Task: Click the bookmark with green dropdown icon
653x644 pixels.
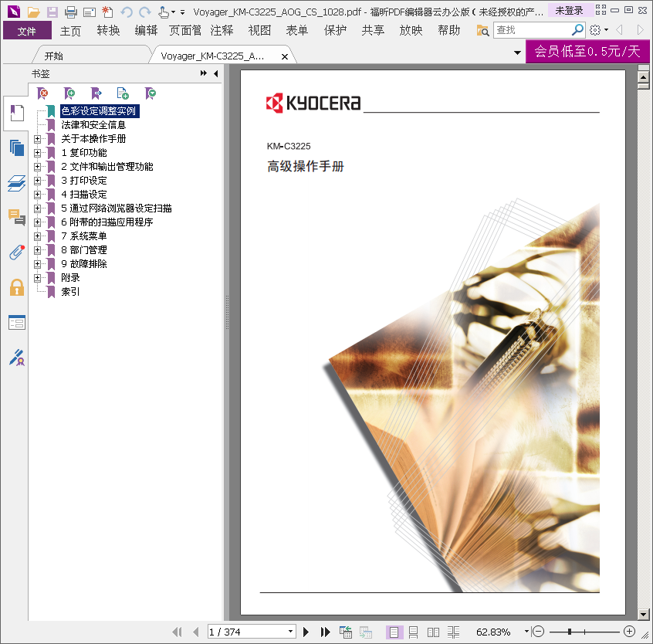Action: [x=151, y=93]
